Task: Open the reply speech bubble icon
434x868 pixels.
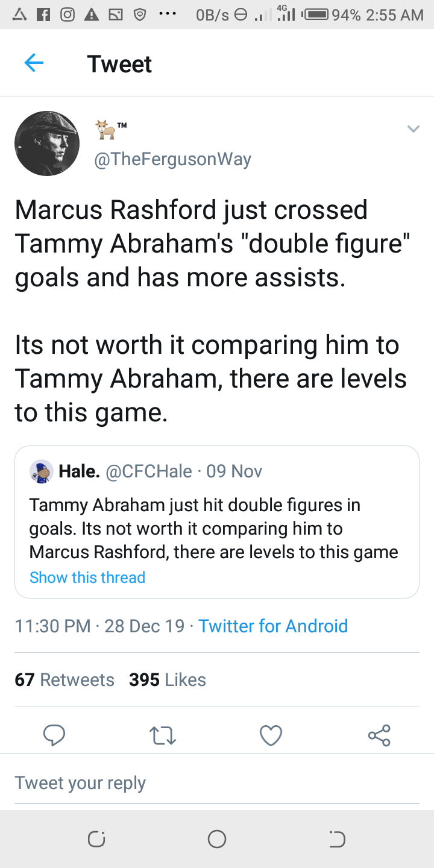Action: pyautogui.click(x=54, y=735)
